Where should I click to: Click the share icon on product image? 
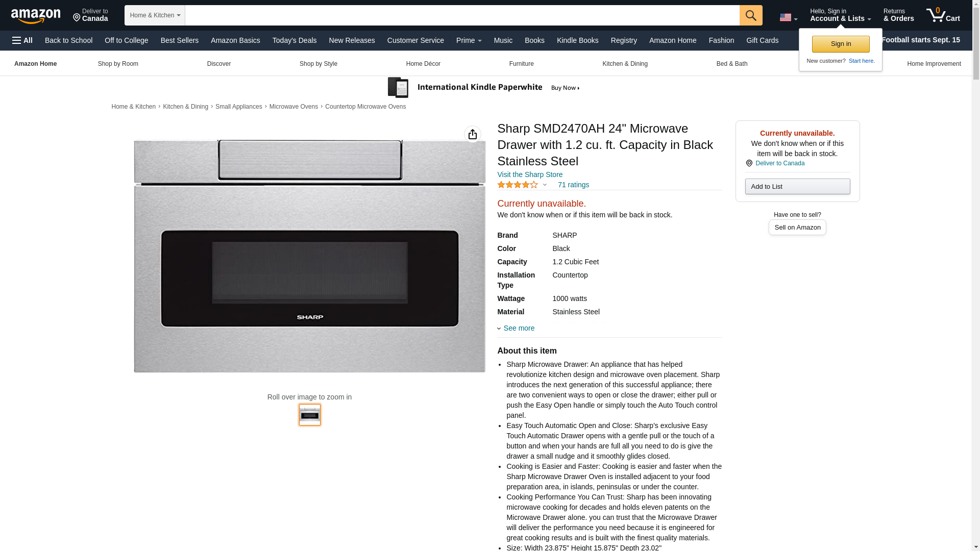point(473,134)
